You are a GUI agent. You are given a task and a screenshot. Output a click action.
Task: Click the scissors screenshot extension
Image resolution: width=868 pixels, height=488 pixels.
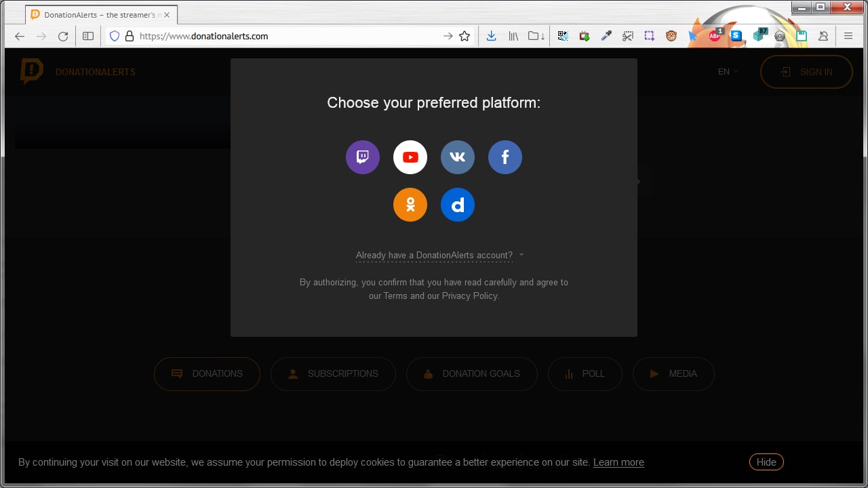tap(628, 37)
